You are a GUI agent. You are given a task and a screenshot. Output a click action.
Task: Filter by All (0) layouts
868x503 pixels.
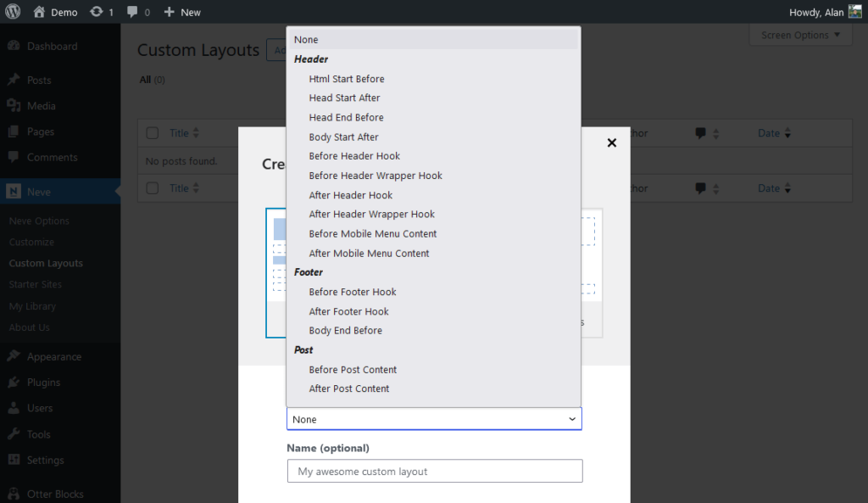[x=153, y=80]
